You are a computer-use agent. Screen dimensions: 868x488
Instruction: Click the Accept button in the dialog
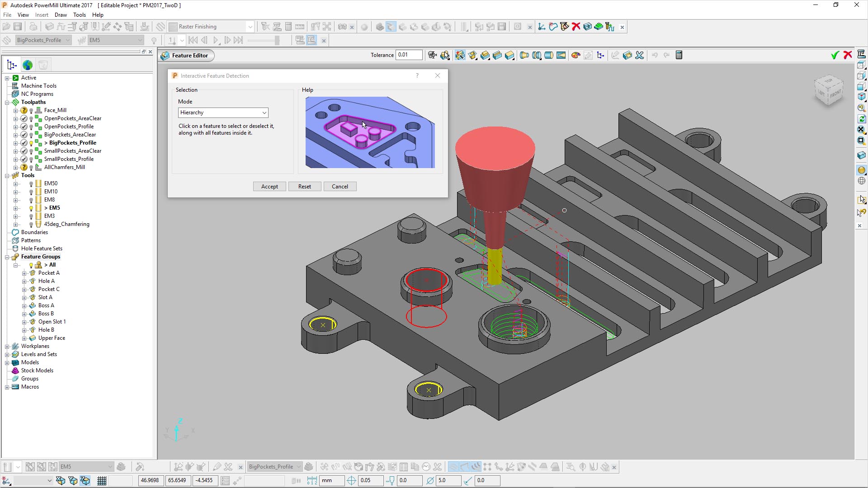pos(269,187)
